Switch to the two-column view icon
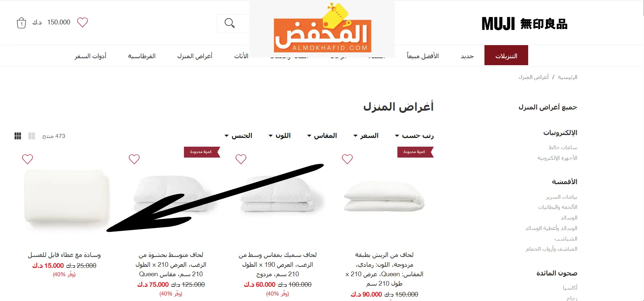This screenshot has height=301, width=644. click(x=32, y=136)
